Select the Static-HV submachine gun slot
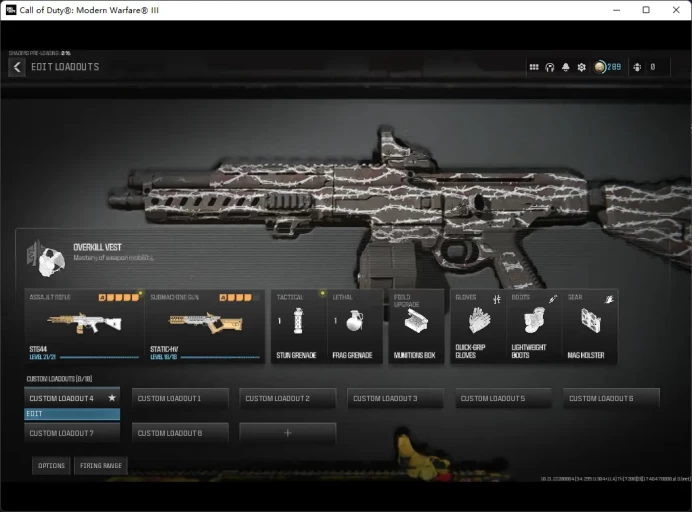Viewport: 692px width, 512px height. coord(205,327)
